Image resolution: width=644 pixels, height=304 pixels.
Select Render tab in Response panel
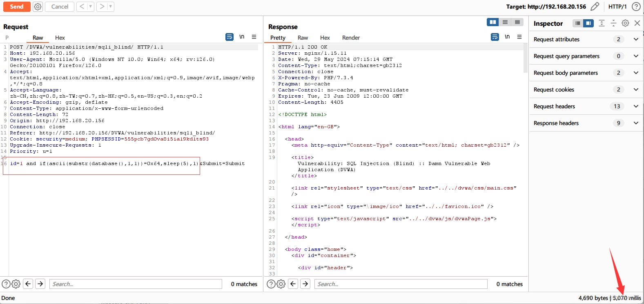pyautogui.click(x=351, y=38)
